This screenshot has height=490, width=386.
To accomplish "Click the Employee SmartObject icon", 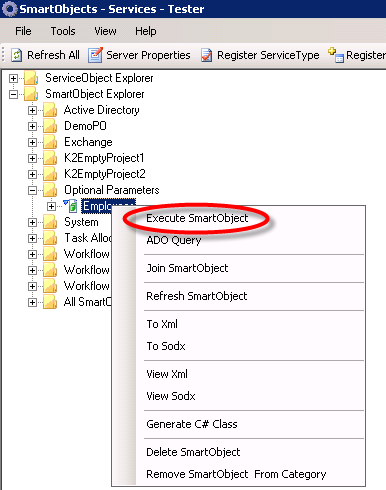I will click(x=70, y=206).
